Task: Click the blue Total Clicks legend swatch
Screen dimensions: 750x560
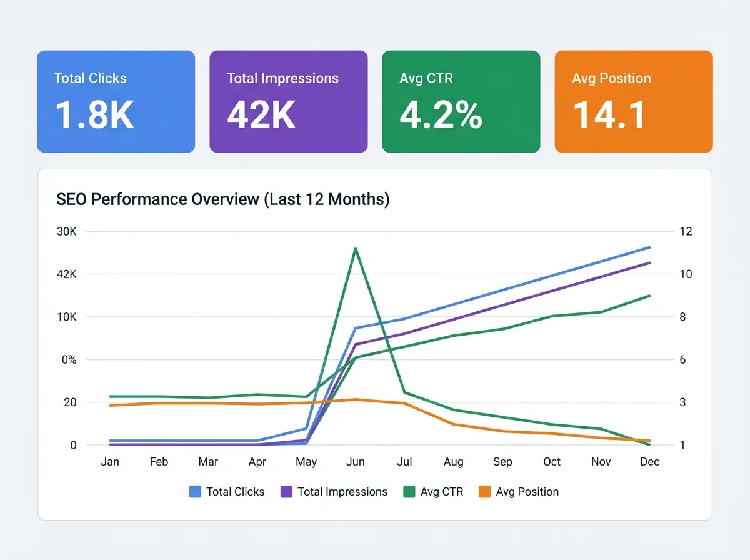Action: pos(195,492)
